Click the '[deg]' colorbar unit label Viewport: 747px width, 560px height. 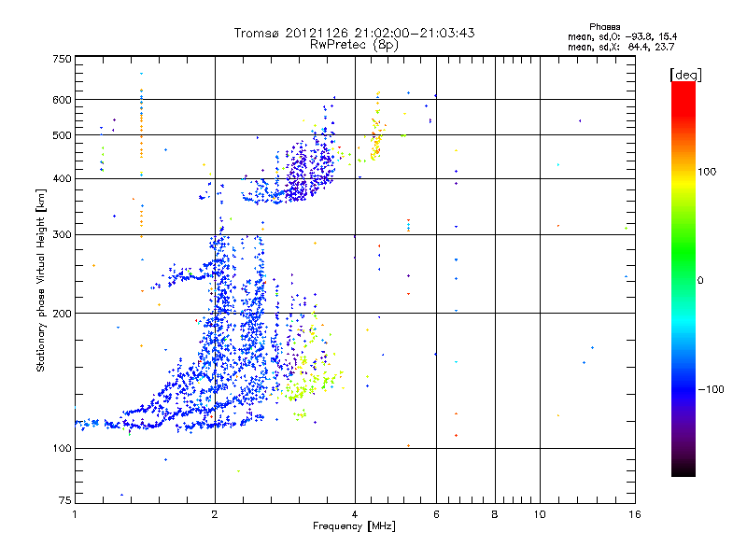[x=685, y=75]
